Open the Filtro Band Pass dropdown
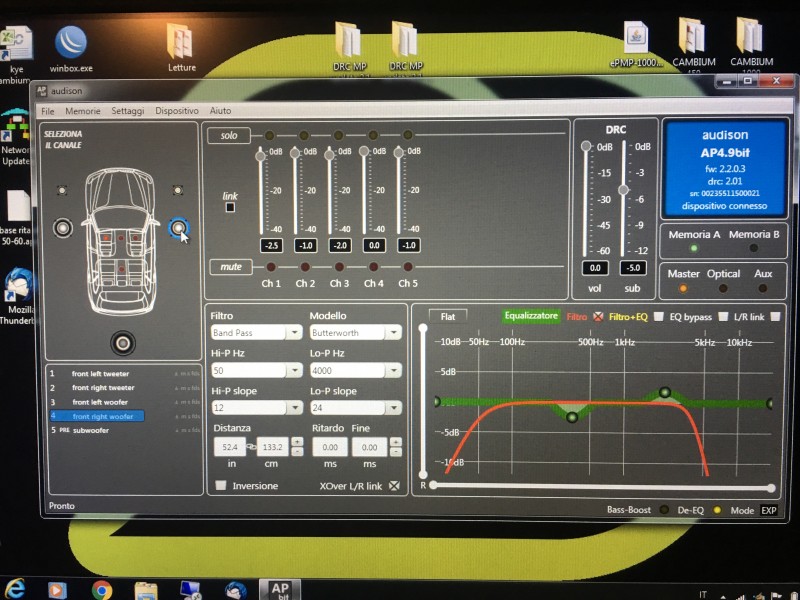This screenshot has width=800, height=600. [x=256, y=333]
